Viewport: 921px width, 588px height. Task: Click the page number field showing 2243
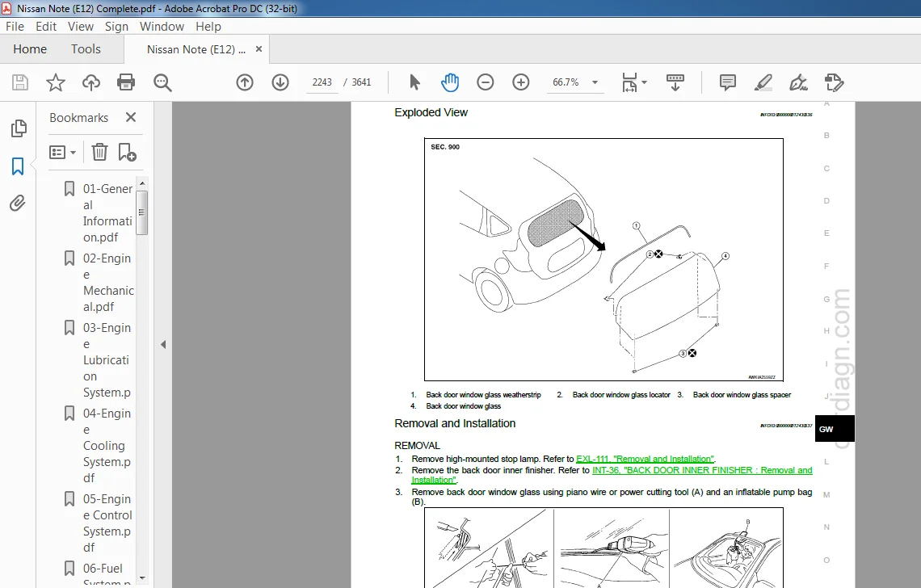coord(322,82)
